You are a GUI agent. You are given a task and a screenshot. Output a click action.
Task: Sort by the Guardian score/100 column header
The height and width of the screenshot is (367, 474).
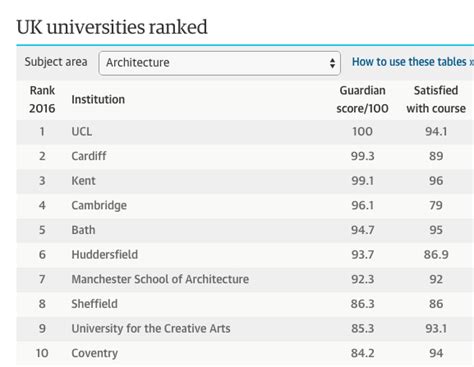coord(362,99)
